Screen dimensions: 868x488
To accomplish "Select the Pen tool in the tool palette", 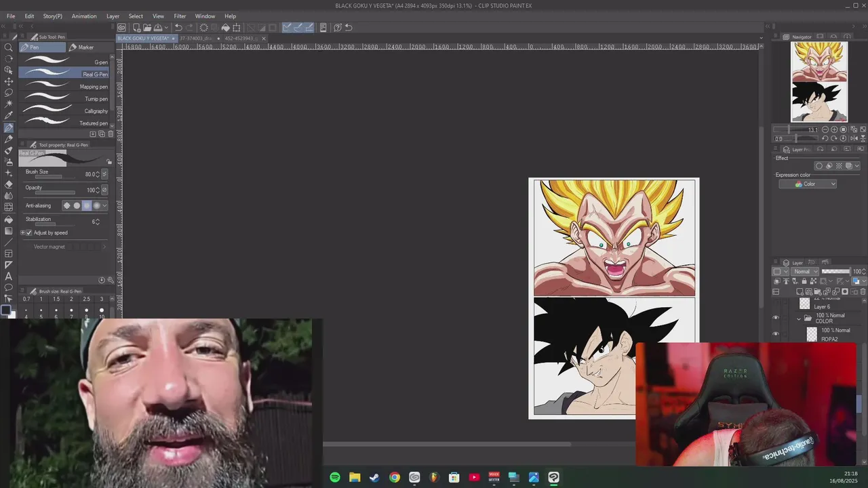I will point(9,127).
